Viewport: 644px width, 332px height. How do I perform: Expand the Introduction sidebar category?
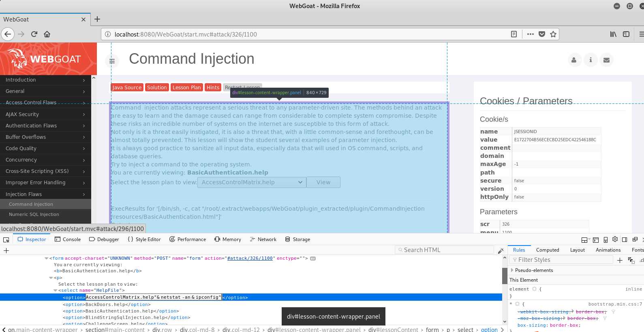pos(45,80)
